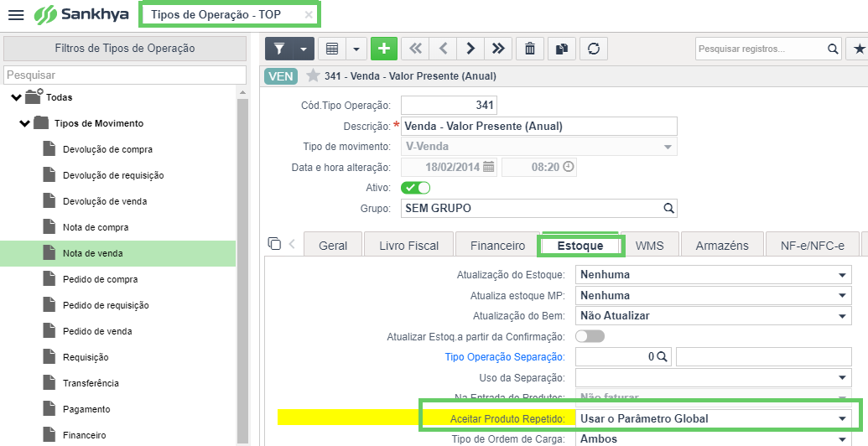Select Devolução de requisição in tree
868x446 pixels.
(113, 175)
